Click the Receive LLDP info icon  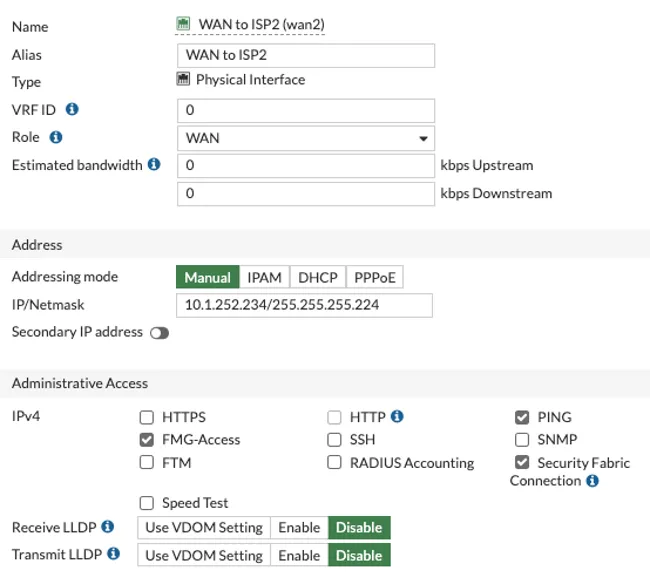point(108,526)
